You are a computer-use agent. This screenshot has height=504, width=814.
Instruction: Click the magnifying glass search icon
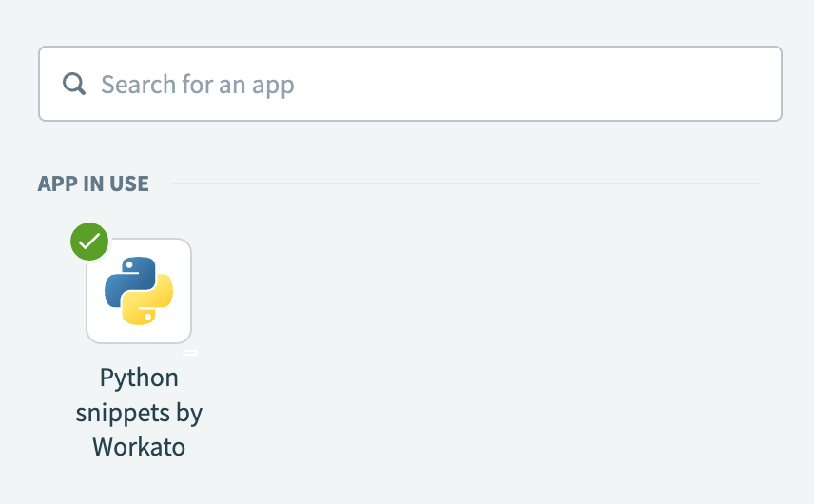pyautogui.click(x=74, y=84)
